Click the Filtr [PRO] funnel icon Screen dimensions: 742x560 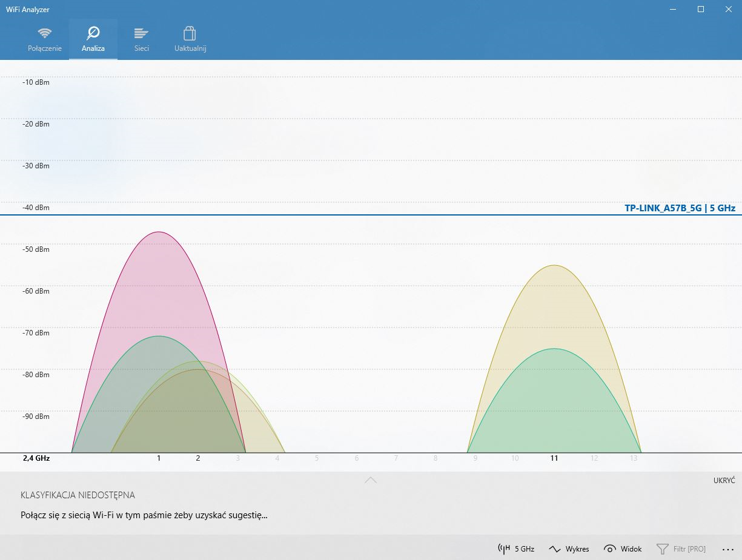pos(663,549)
